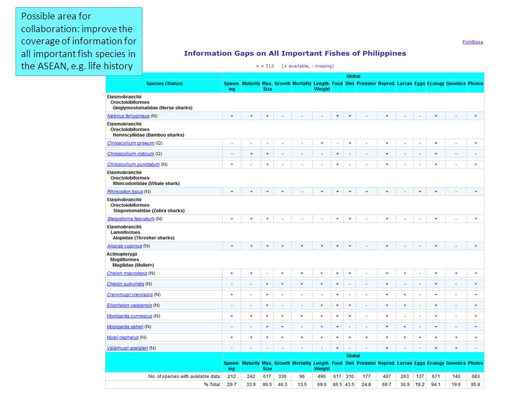Click the top 'Species (Status)' column header
This screenshot has width=532, height=399.
(x=164, y=84)
